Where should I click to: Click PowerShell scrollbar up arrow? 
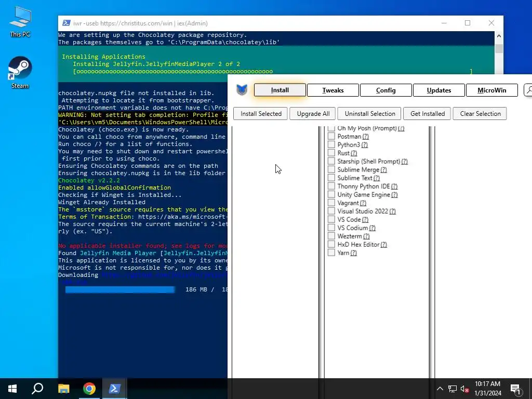tap(499, 36)
